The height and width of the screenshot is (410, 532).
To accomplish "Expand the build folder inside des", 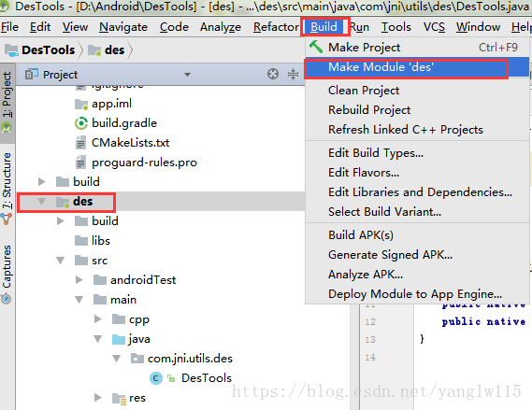I will pyautogui.click(x=61, y=221).
